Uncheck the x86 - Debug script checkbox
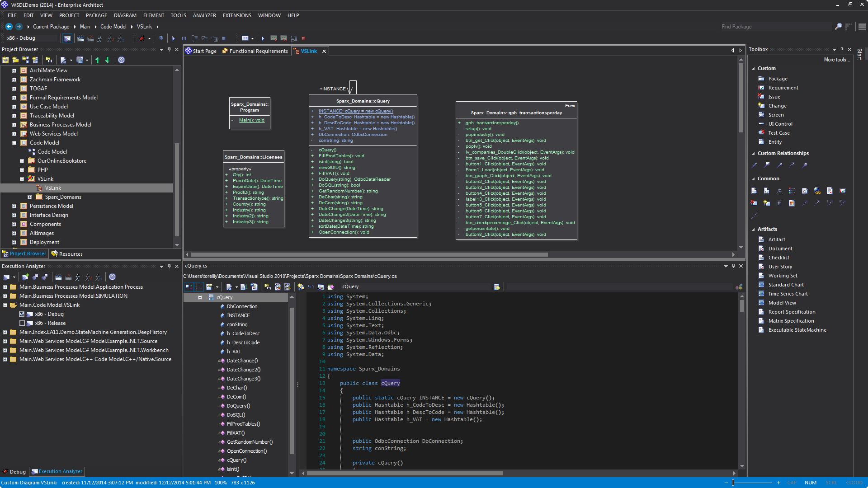Screen dimensions: 868x488 pyautogui.click(x=22, y=314)
